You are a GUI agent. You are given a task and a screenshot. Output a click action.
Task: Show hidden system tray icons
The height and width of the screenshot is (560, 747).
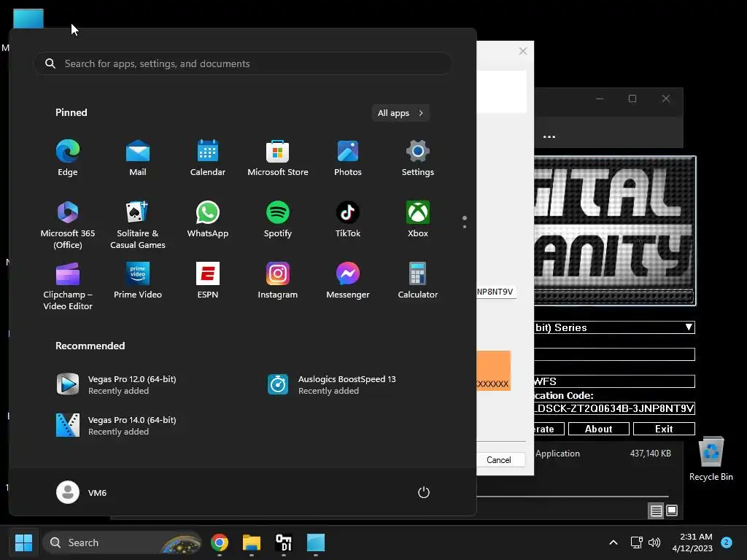click(614, 542)
